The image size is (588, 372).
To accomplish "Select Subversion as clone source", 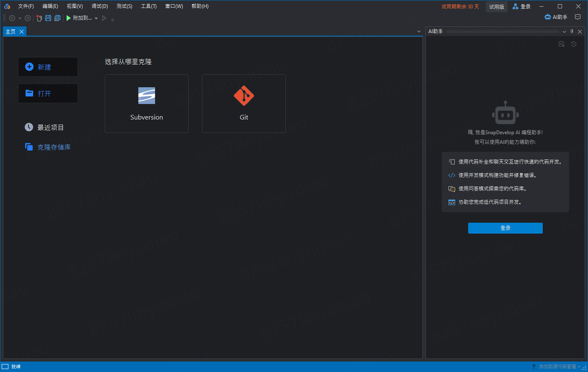I will coord(146,104).
